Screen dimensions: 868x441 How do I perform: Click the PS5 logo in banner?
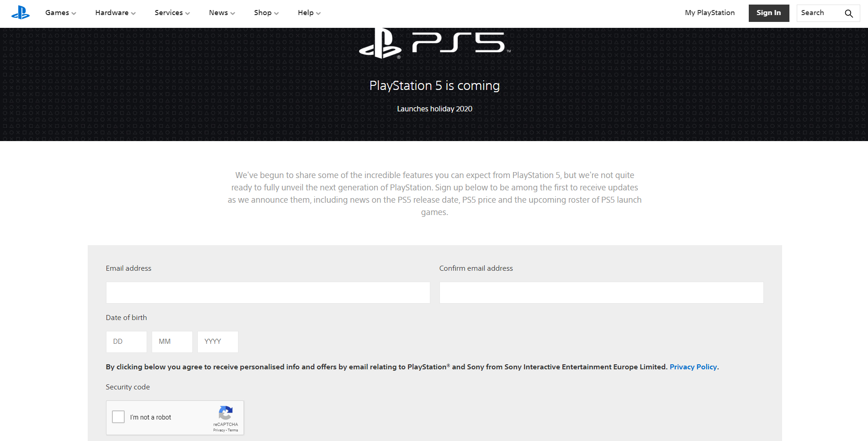click(434, 44)
